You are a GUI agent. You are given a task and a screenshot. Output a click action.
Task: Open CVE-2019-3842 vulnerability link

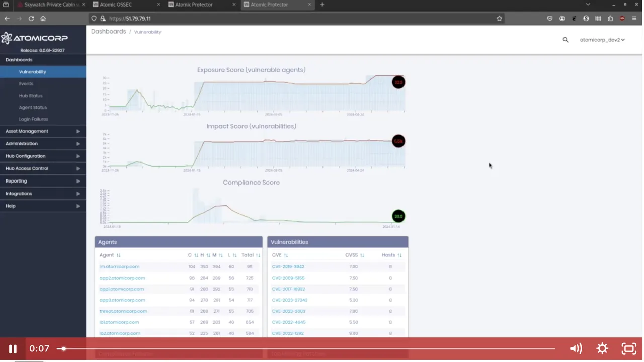tap(288, 267)
